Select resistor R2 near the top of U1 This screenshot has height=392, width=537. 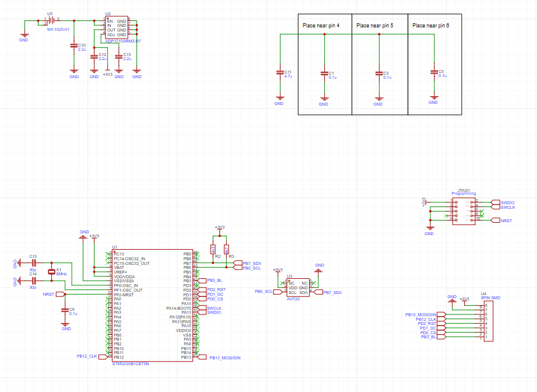click(213, 250)
